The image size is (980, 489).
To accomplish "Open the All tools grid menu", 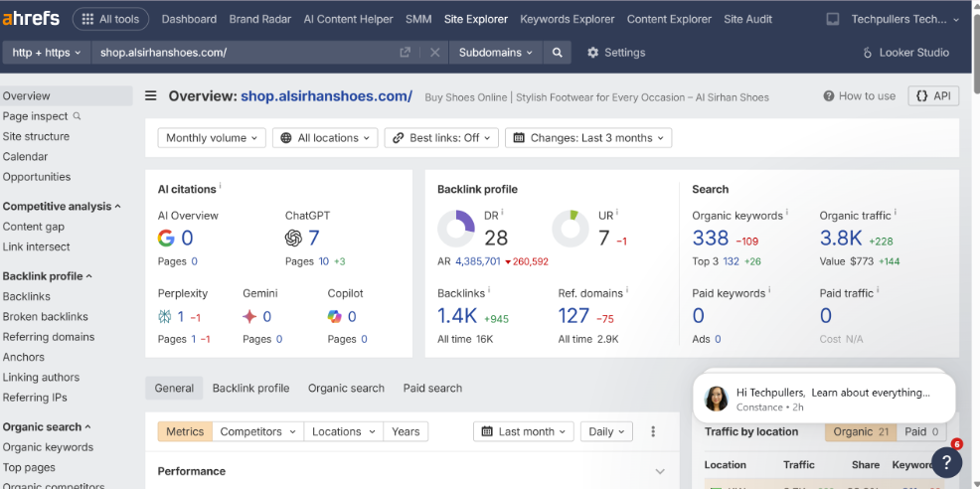I will coord(110,20).
